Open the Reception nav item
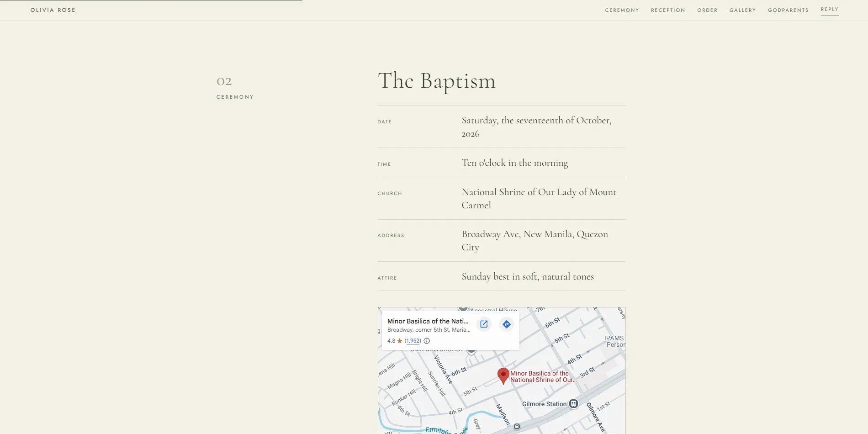The height and width of the screenshot is (434, 868). pos(668,10)
